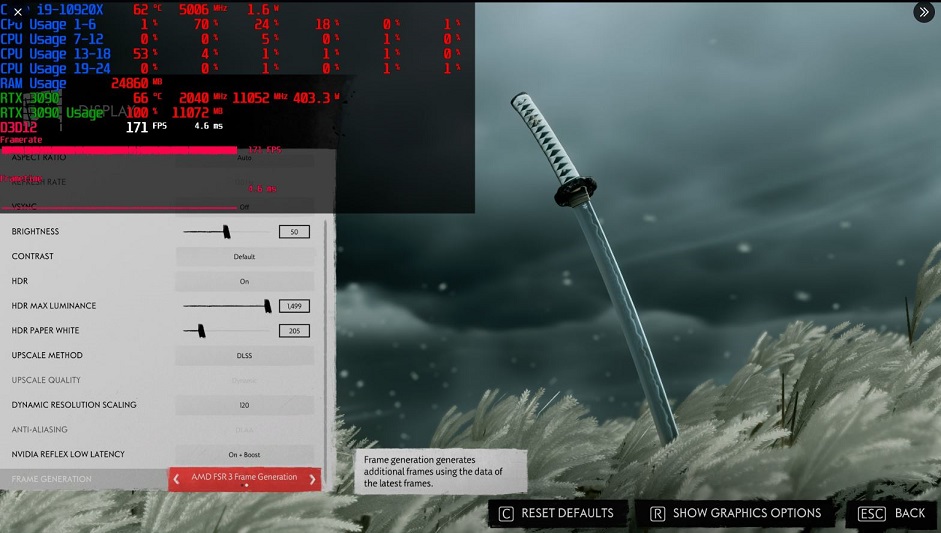Select the Dynamic Resolution Scaling label
Screen dimensions: 941x533
(x=74, y=405)
